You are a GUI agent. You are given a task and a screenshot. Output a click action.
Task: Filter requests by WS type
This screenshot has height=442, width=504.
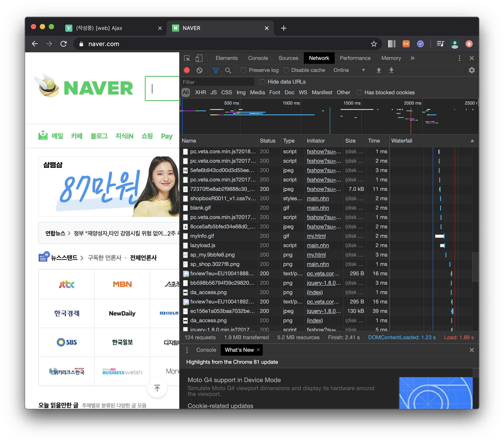click(303, 93)
